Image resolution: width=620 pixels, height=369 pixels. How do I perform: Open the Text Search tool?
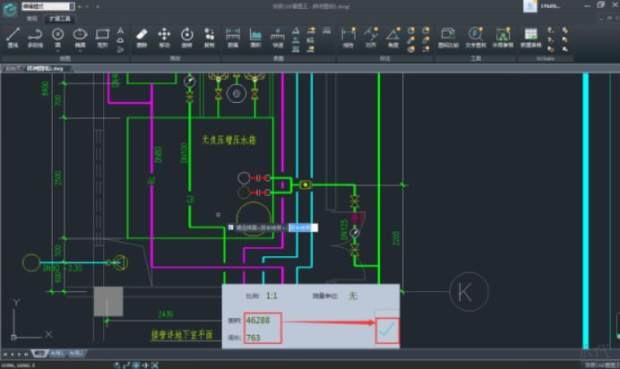click(x=475, y=38)
